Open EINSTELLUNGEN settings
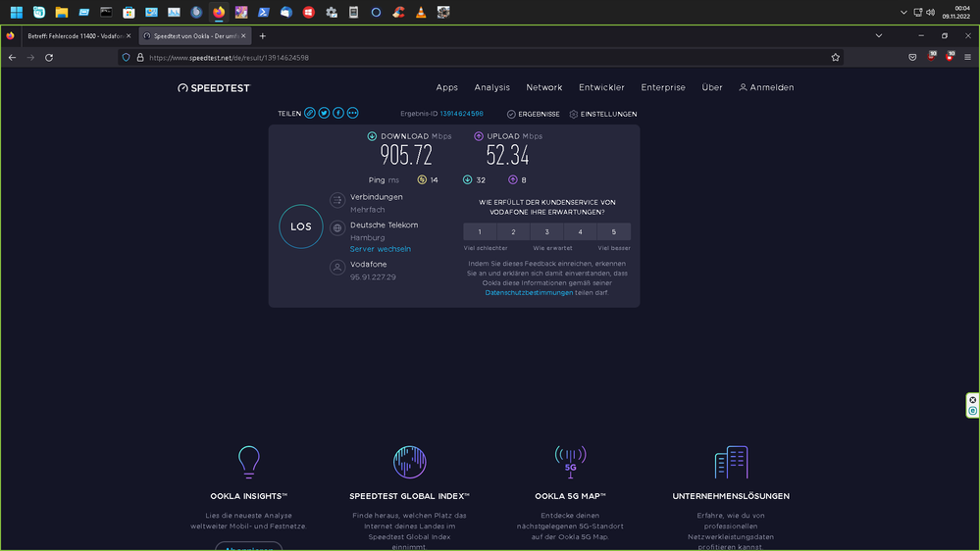This screenshot has width=980, height=551. pos(603,115)
